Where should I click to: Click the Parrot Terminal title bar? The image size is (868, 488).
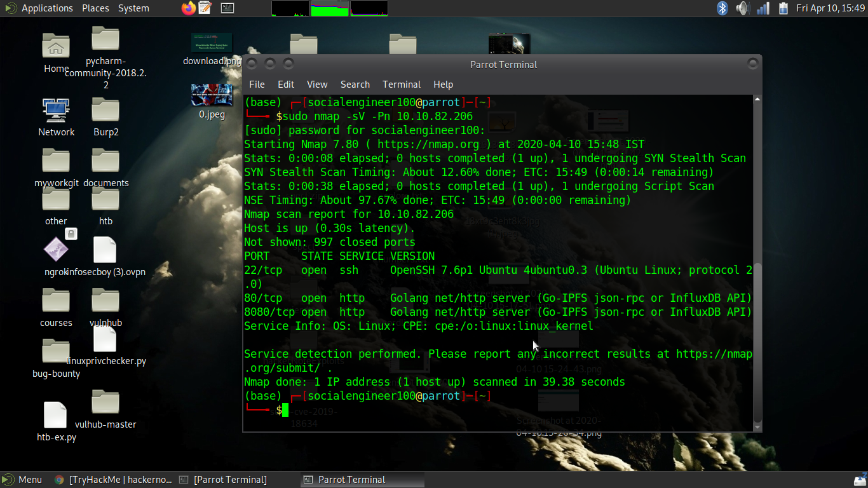coord(503,64)
